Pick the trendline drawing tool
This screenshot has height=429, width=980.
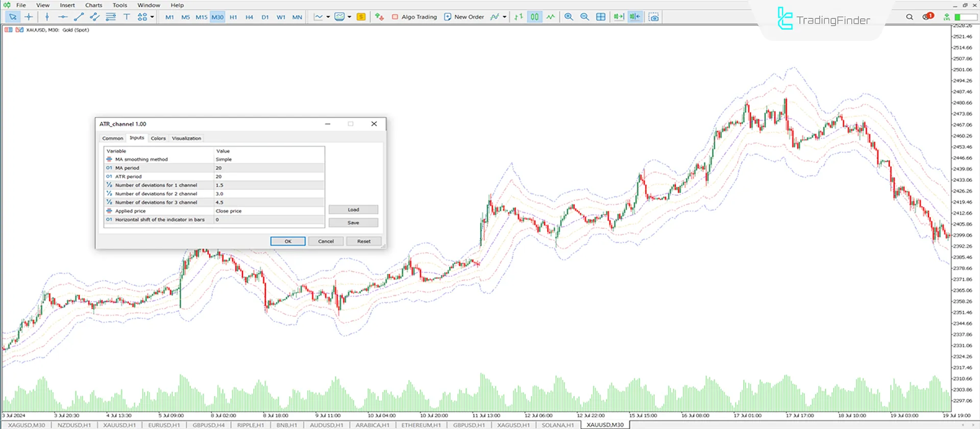click(79, 17)
